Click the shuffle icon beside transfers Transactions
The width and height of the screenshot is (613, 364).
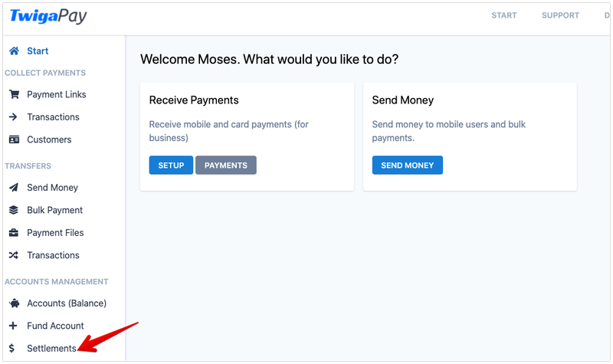click(14, 255)
